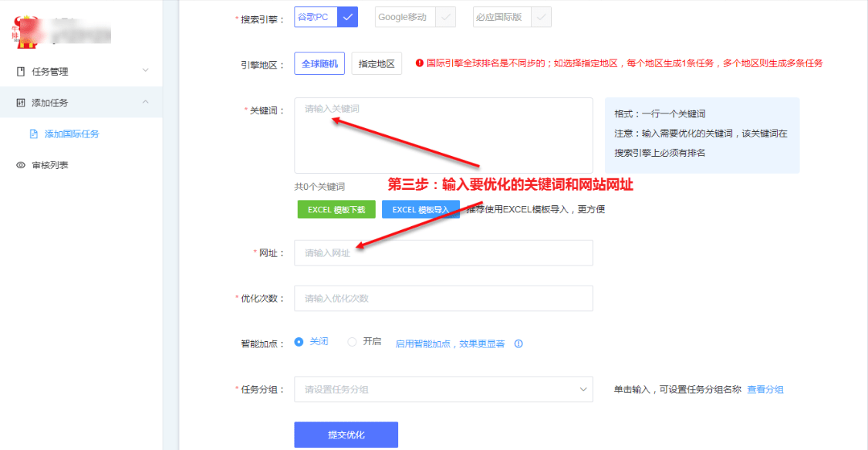Open the 任务分组 dropdown
This screenshot has width=868, height=450.
click(443, 390)
